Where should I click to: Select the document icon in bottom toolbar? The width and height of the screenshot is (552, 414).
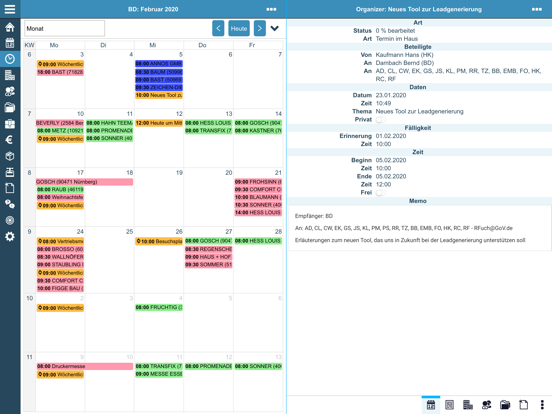click(523, 405)
